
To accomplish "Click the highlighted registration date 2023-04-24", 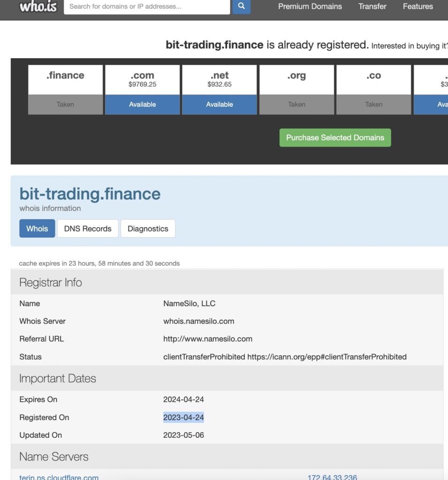I will tap(183, 418).
